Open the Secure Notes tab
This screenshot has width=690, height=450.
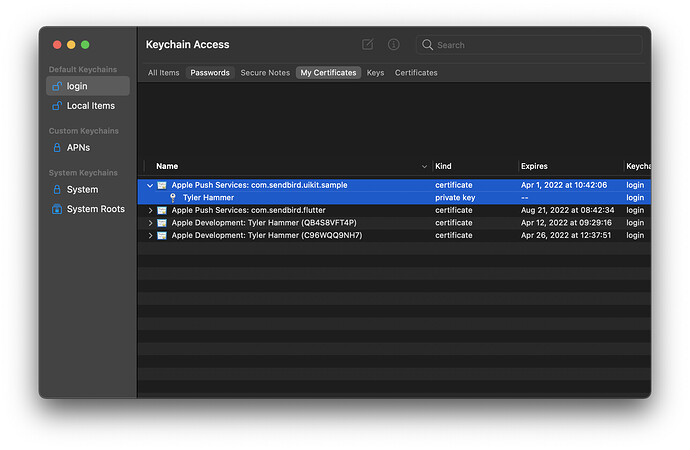pyautogui.click(x=265, y=73)
